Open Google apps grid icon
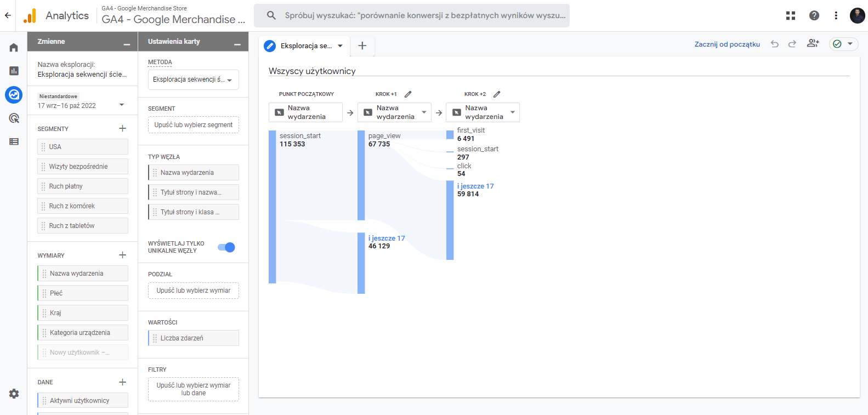Screen dimensions: 868x415 point(790,15)
